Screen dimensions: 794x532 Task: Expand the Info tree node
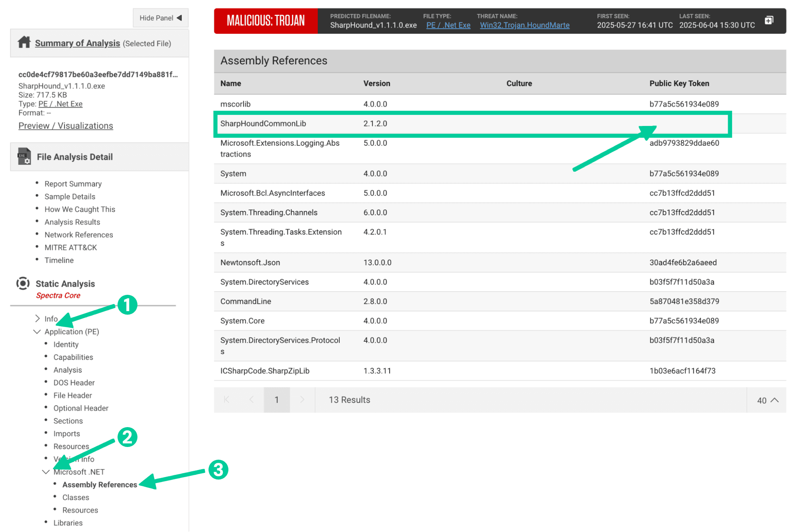point(37,319)
